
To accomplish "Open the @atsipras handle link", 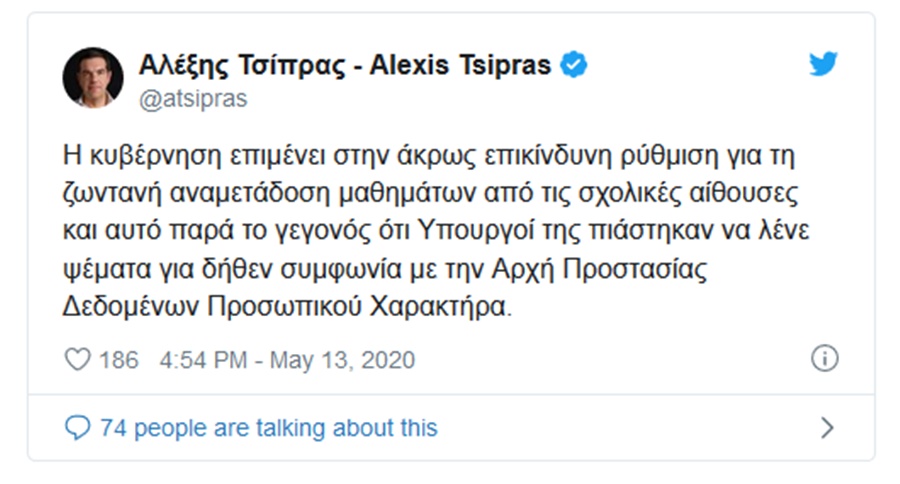I will pos(193,98).
